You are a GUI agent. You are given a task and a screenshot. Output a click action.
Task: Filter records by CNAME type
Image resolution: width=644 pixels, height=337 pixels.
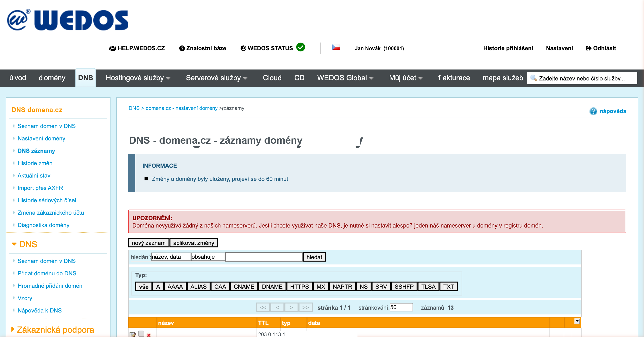click(244, 287)
